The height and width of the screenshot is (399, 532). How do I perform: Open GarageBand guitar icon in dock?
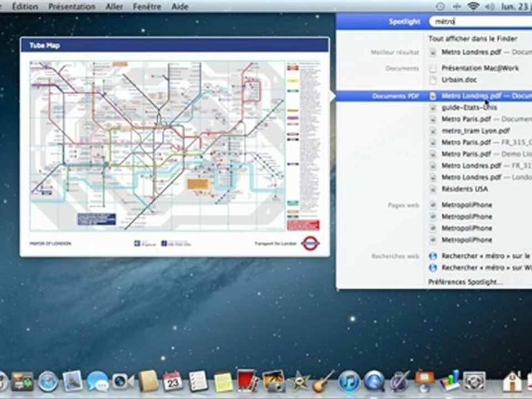click(x=323, y=381)
